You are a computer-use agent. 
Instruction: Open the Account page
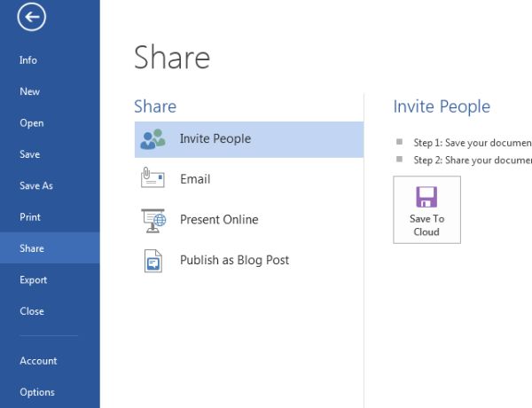pos(38,360)
